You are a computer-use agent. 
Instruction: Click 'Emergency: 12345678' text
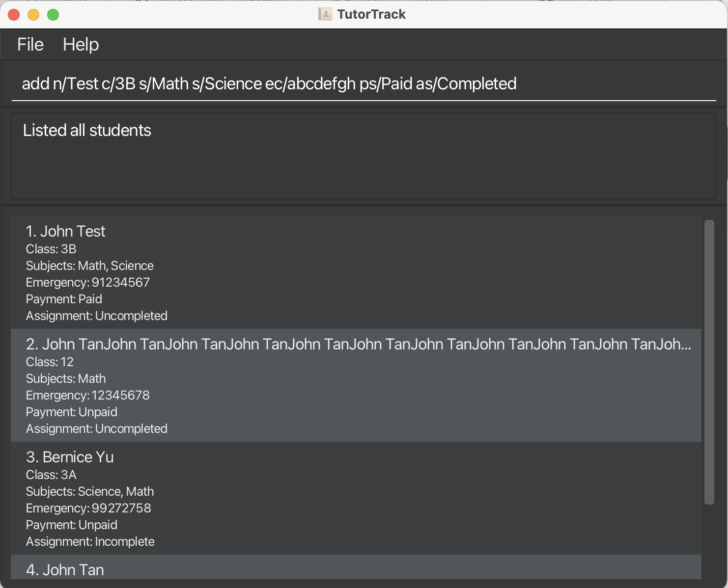88,395
